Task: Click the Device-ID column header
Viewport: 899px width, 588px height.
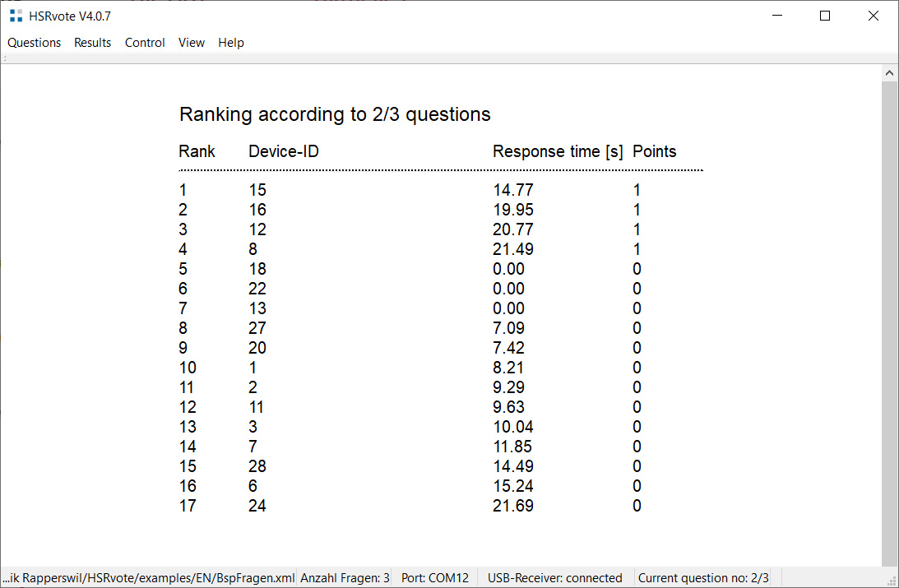Action: click(284, 151)
